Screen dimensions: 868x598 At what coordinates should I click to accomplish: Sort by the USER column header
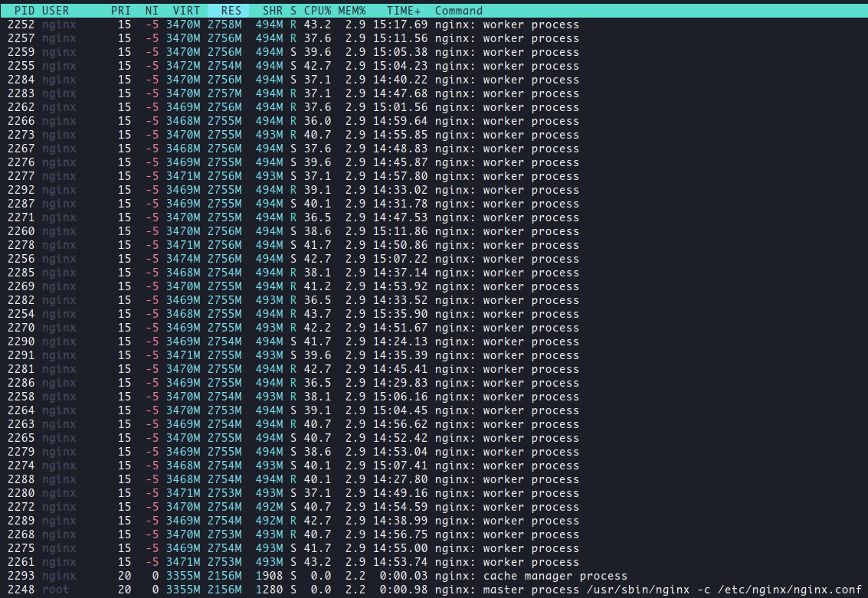[x=55, y=11]
